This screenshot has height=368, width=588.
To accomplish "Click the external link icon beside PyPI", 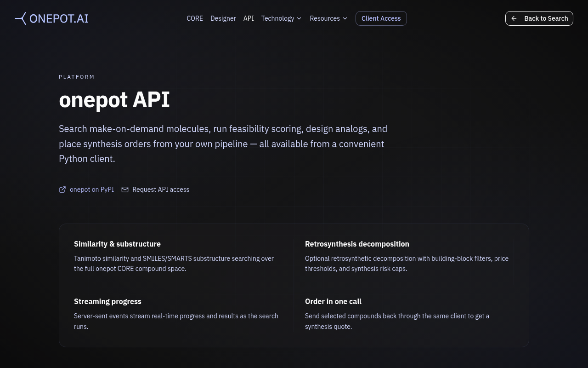I will coord(62,190).
